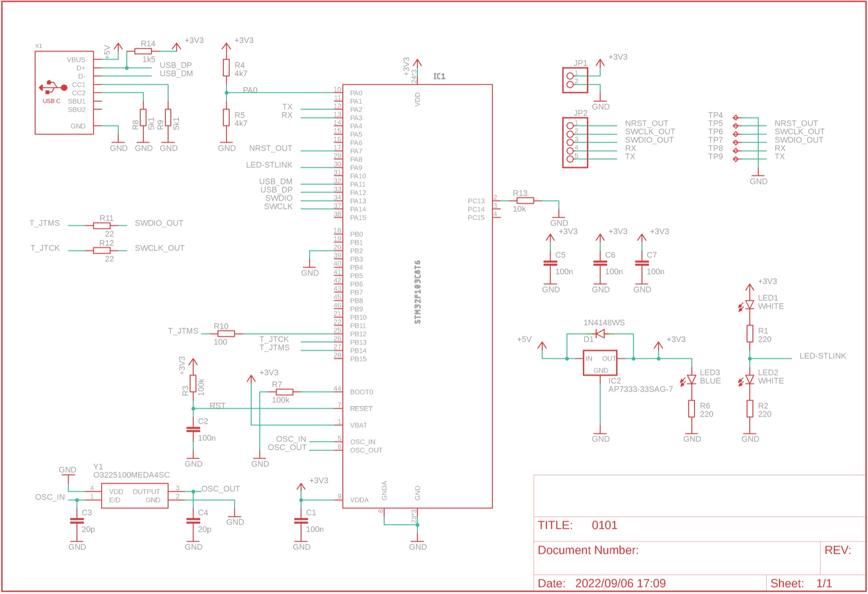Screen dimensions: 868x594
Task: Click the REV field in title block
Action: pos(837,550)
